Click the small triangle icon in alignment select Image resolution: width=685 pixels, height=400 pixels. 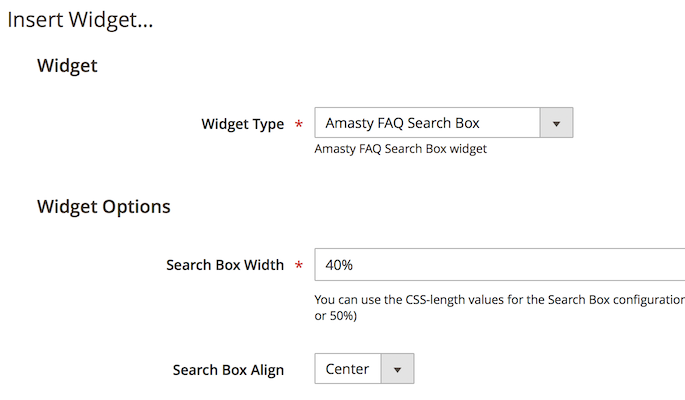tap(397, 370)
